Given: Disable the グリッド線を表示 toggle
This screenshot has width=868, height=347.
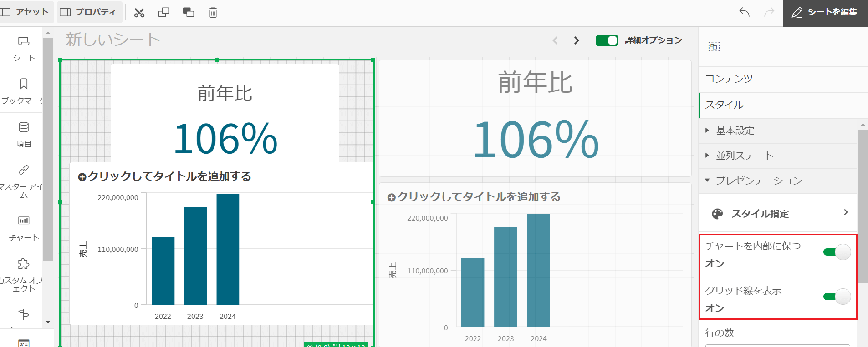Looking at the screenshot, I should click(x=837, y=297).
